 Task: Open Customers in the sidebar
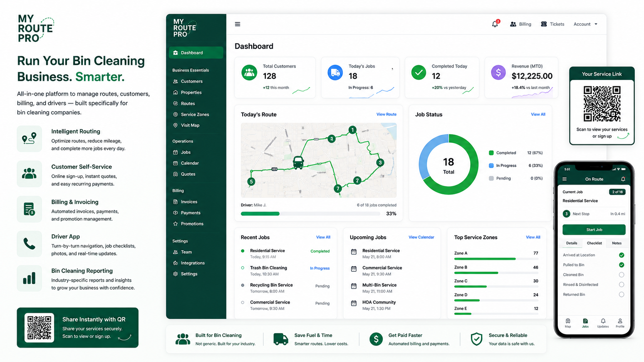pos(191,82)
